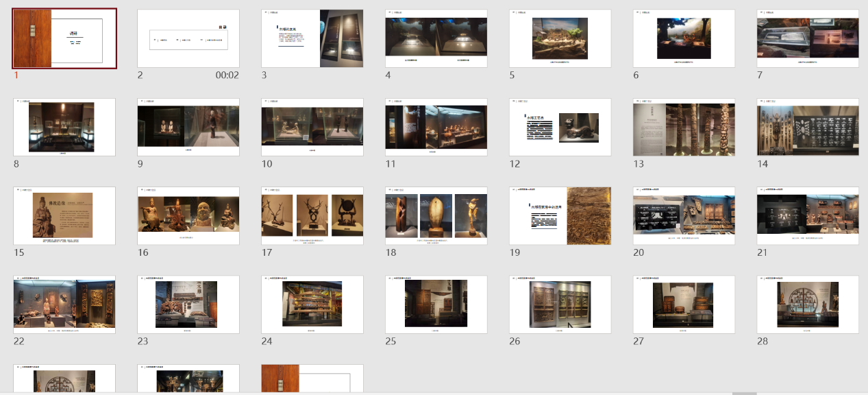Select slide 22 museum gallery thumbnail

(64, 304)
